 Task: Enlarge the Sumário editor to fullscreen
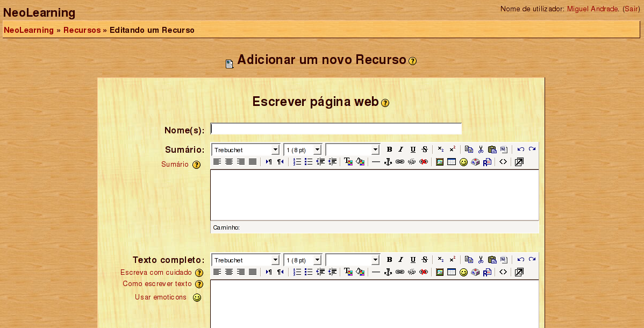[519, 162]
